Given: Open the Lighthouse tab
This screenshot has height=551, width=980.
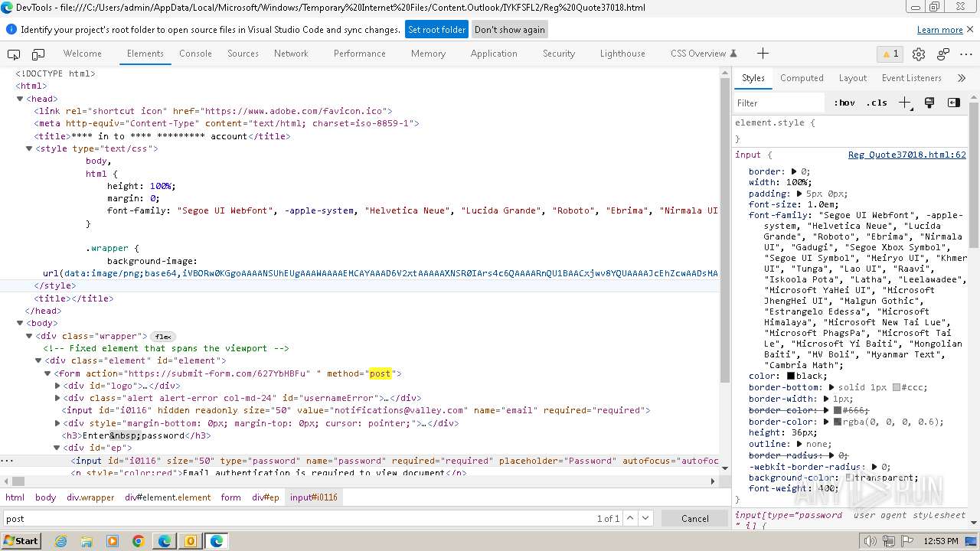Looking at the screenshot, I should [622, 54].
